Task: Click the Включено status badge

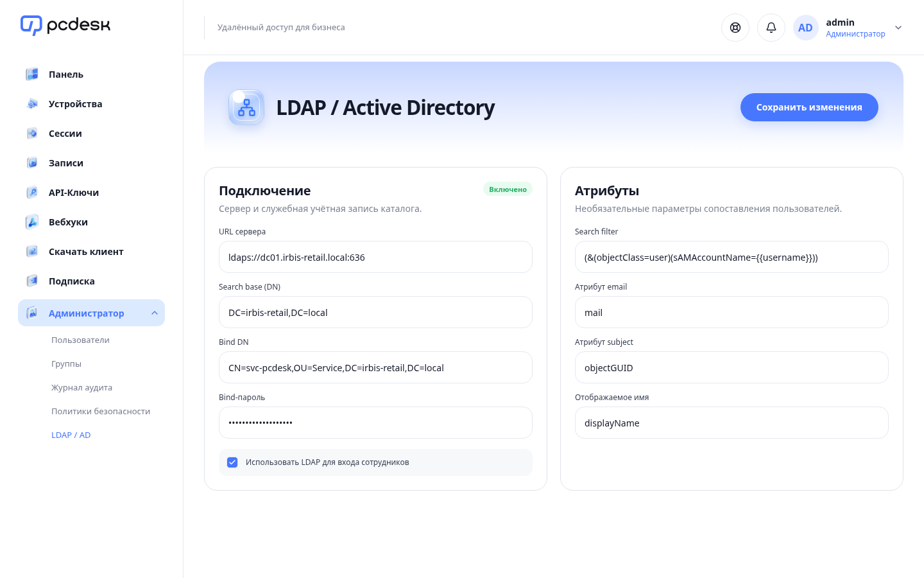Action: click(508, 189)
